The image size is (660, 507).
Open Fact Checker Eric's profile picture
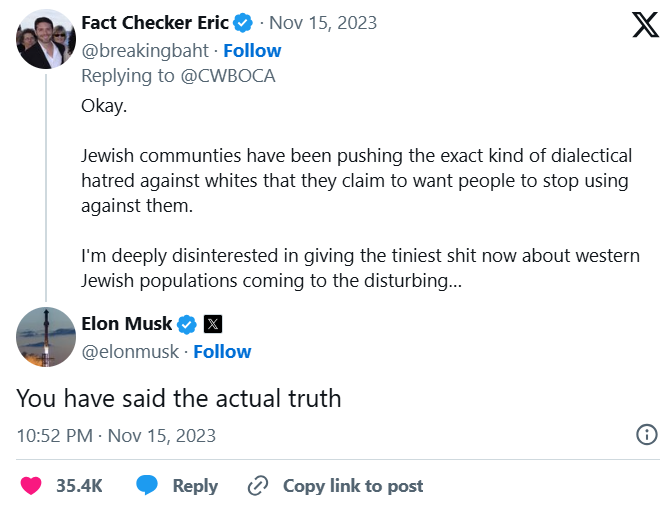(x=46, y=39)
